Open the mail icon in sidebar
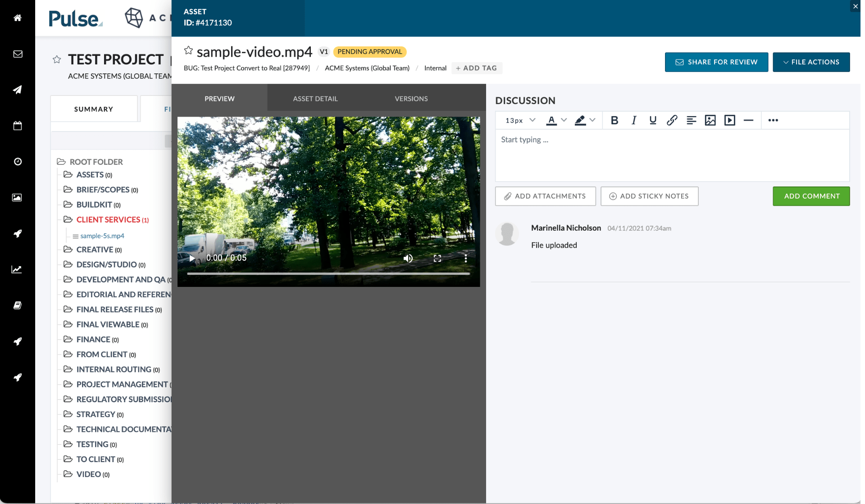 (18, 54)
